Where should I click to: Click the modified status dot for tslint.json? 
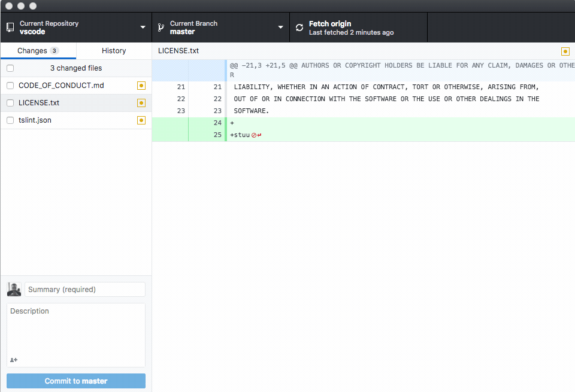click(x=141, y=120)
